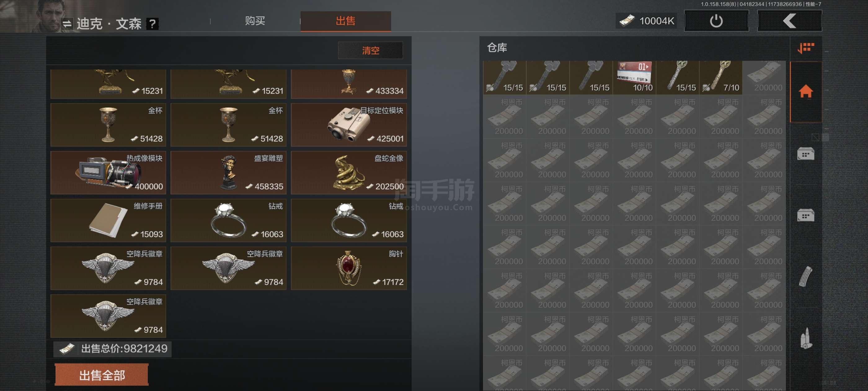Click the power icon button

(x=716, y=21)
